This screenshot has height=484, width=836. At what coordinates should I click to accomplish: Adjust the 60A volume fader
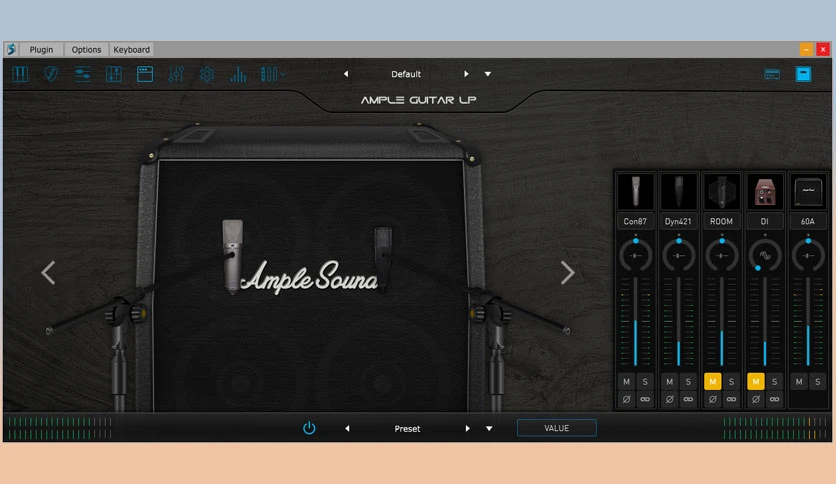[808, 321]
